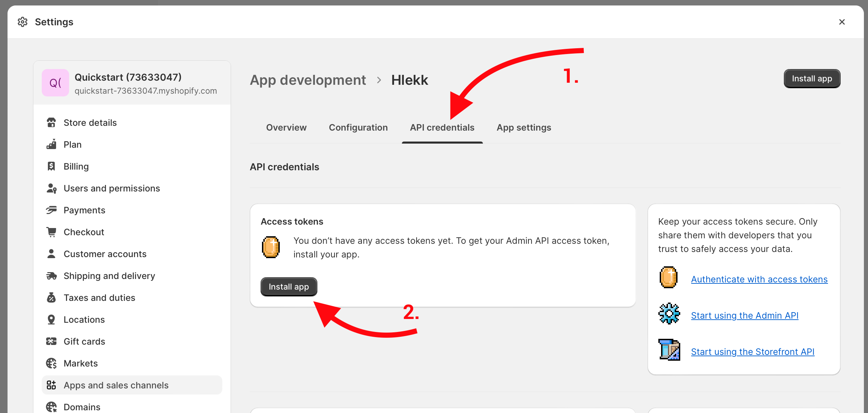Open Checkout settings

[132, 232]
